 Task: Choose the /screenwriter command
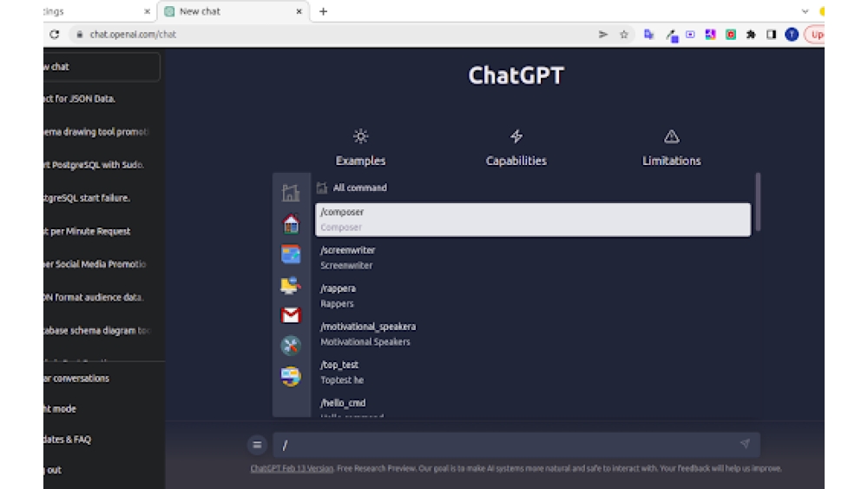533,257
